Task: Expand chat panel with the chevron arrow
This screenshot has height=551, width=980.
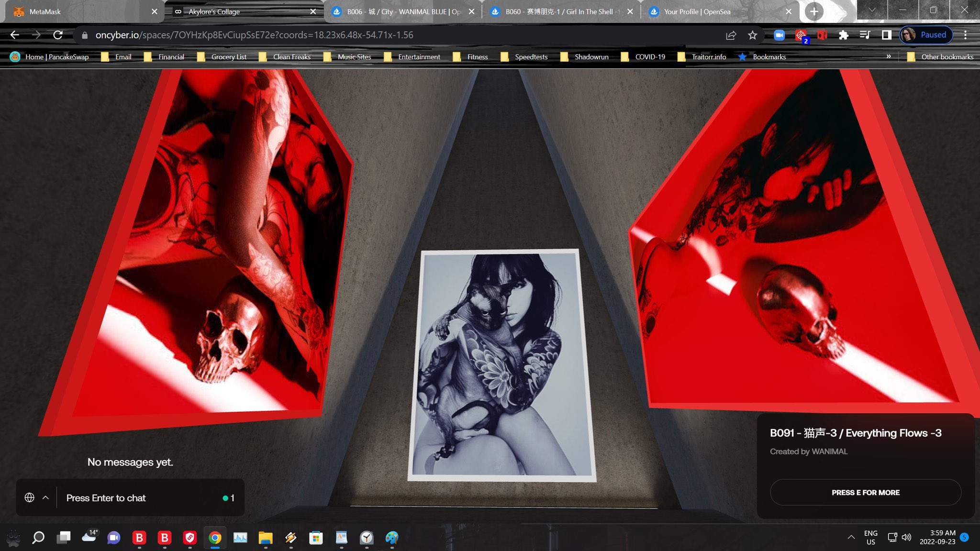Action: click(45, 497)
